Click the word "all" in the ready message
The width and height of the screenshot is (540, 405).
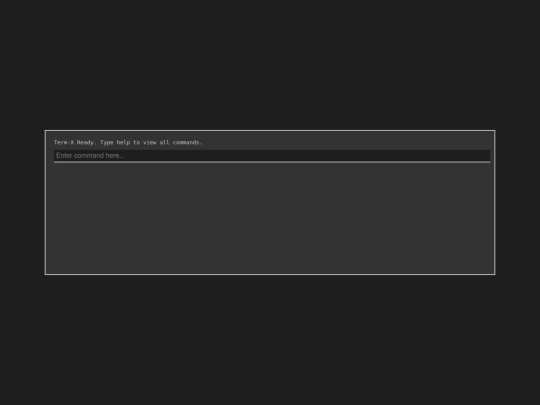(164, 142)
